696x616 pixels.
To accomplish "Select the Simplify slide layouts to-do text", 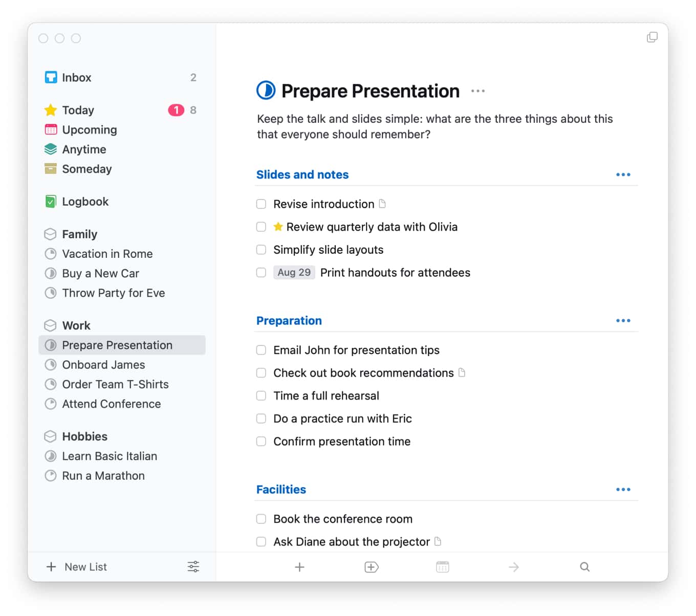I will tap(329, 250).
